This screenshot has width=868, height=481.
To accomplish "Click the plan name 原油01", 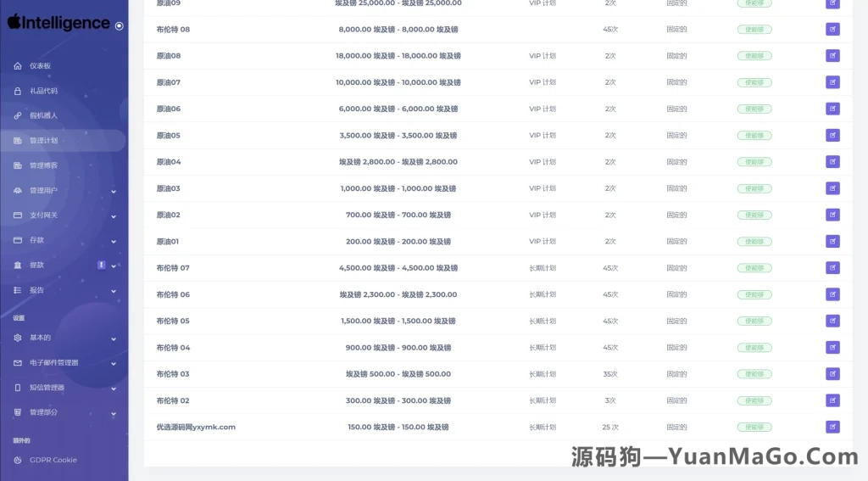I will 168,241.
